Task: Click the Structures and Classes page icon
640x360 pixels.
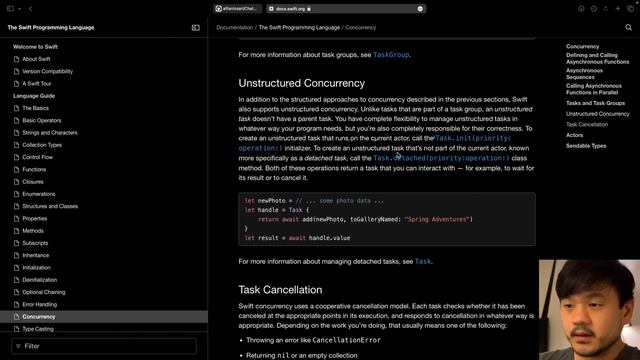Action: (x=16, y=206)
